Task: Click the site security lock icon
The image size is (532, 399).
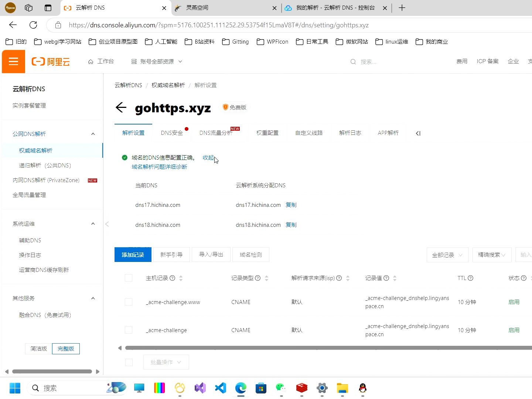Action: tap(58, 25)
